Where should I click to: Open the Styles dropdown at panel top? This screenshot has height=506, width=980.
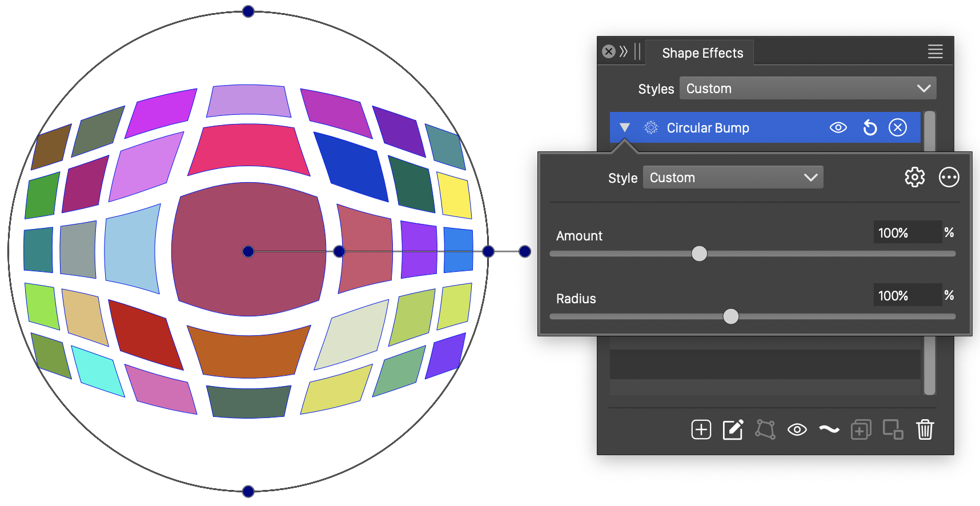click(808, 89)
